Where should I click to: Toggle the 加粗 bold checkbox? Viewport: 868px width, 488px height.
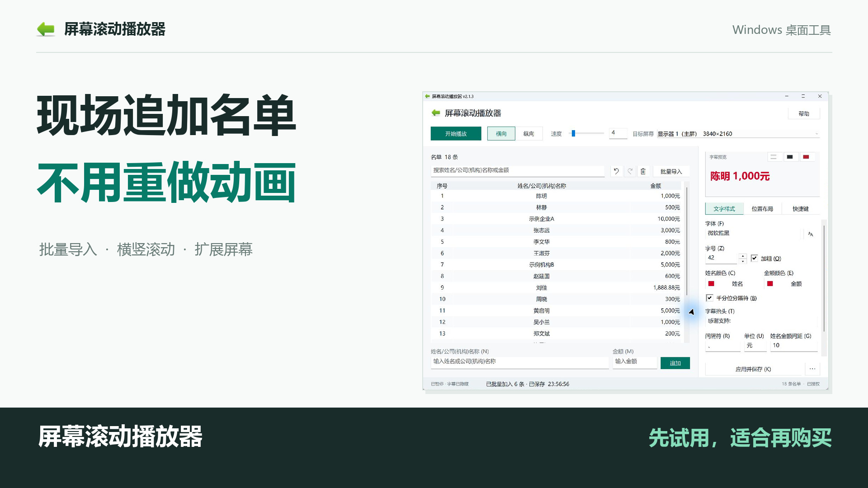(754, 258)
